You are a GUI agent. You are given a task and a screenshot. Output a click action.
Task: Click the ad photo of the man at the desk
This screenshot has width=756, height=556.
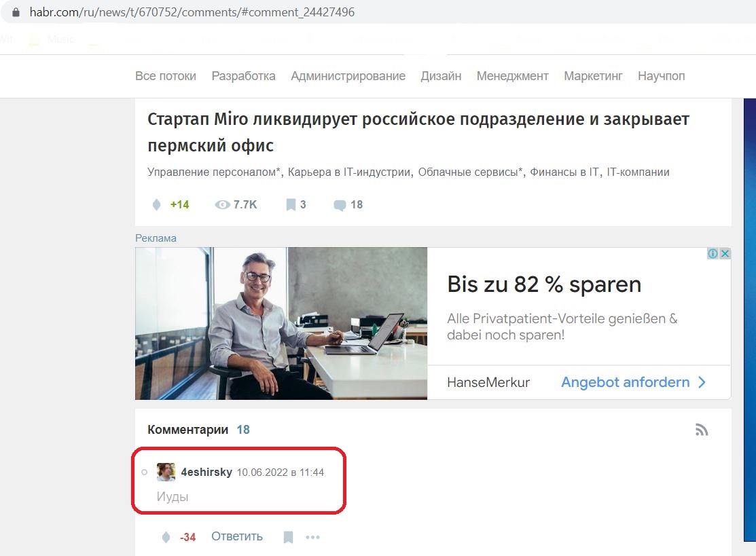point(281,323)
